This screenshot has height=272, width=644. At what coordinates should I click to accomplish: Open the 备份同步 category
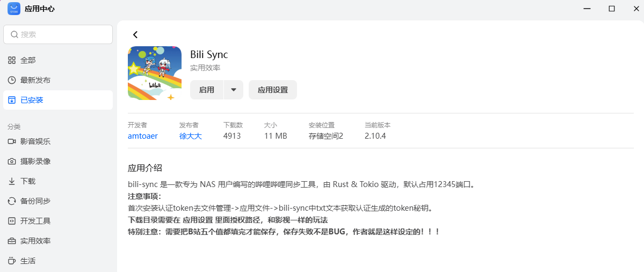point(58,201)
